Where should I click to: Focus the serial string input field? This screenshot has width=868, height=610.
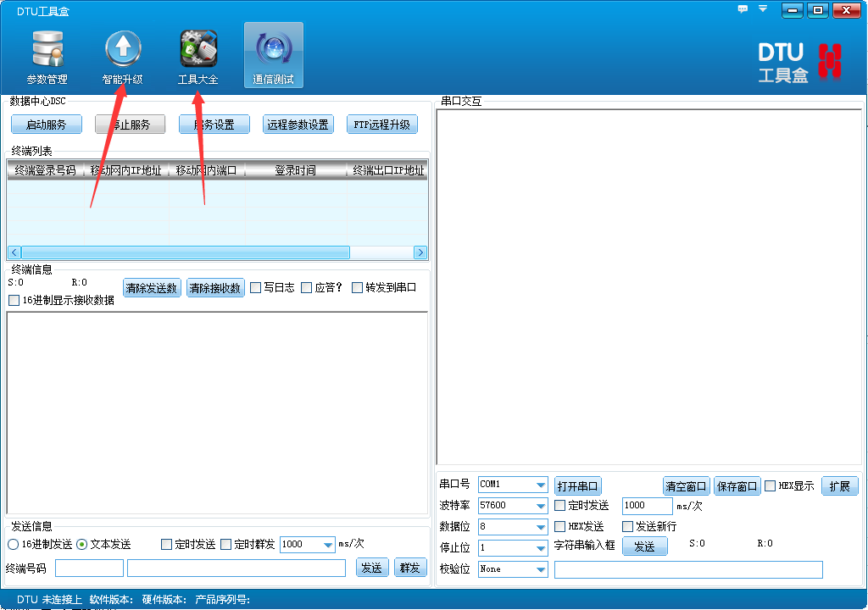coord(688,569)
